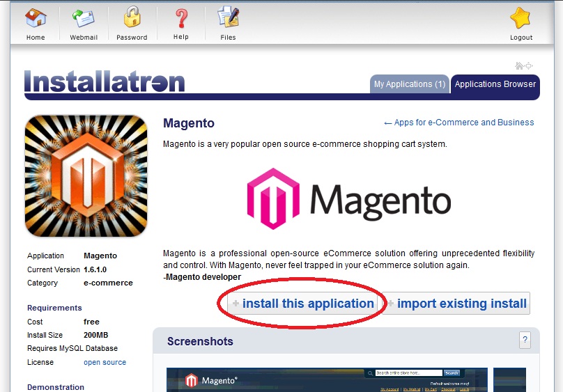Open the Webmail icon
This screenshot has height=392, width=563.
point(84,18)
